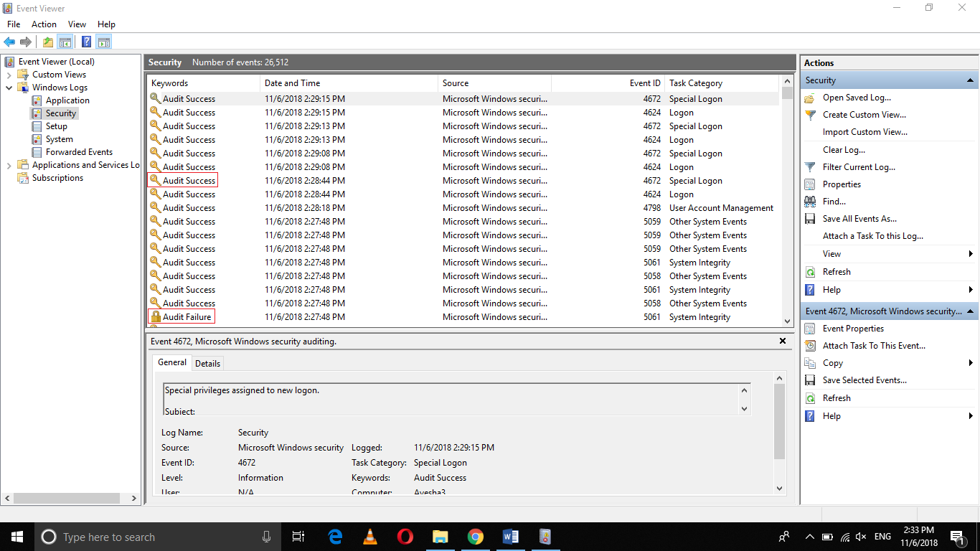
Task: Expand Applications and Services Logs node
Action: (9, 165)
